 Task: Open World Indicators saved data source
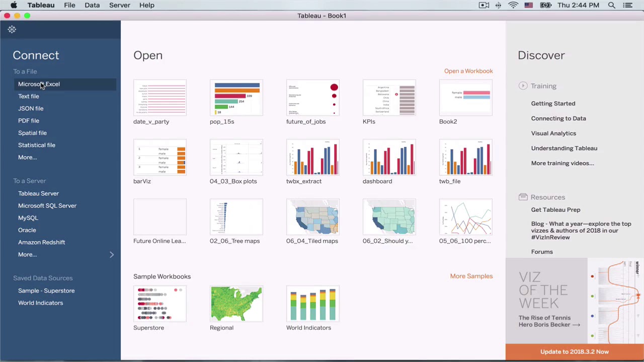pyautogui.click(x=40, y=303)
